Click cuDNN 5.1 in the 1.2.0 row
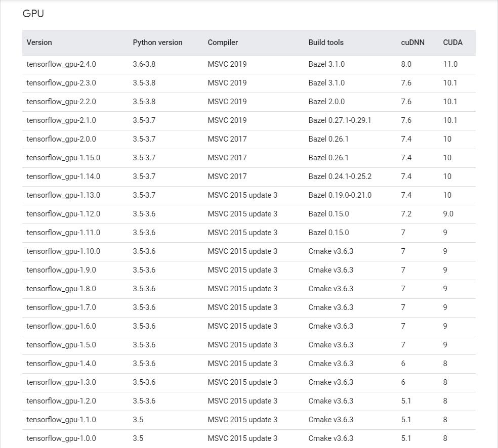Image resolution: width=498 pixels, height=448 pixels. (x=406, y=401)
